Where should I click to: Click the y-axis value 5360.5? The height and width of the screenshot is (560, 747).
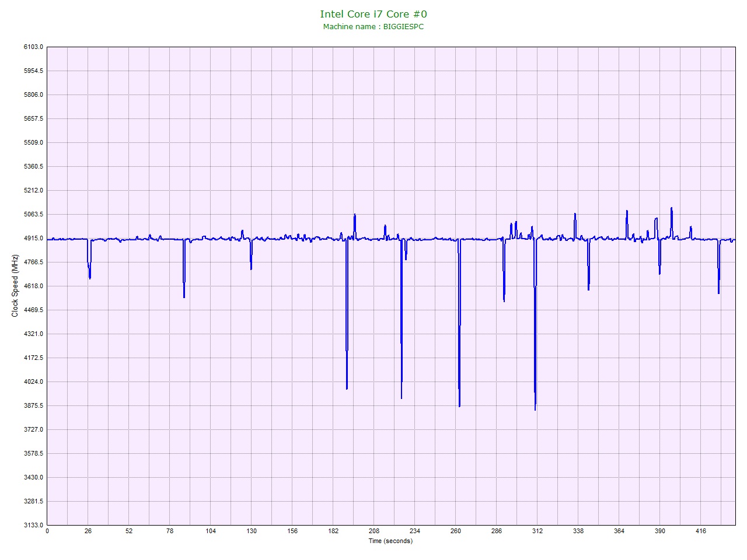point(34,166)
